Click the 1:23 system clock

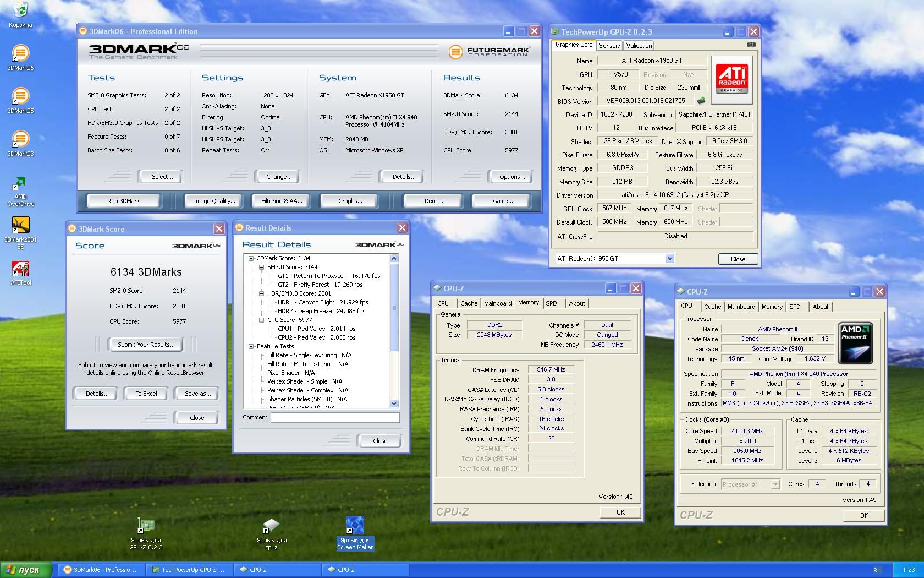[909, 570]
